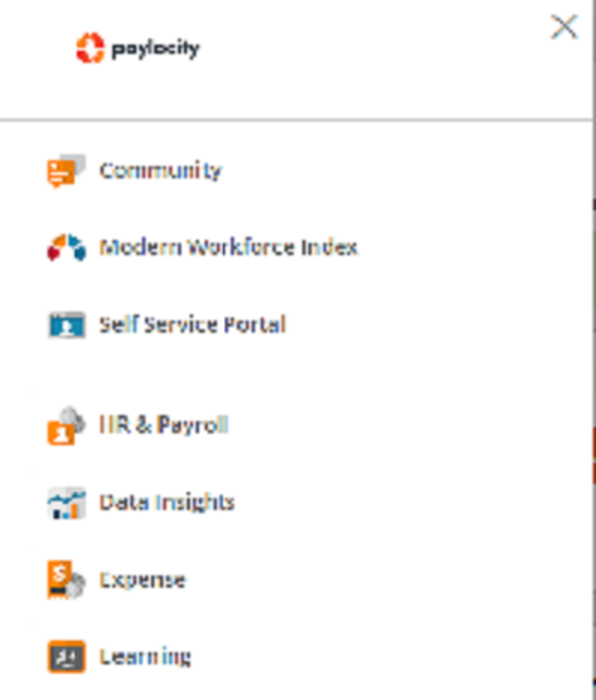596x700 pixels.
Task: Select the Expense dollar icon
Action: pyautogui.click(x=66, y=579)
